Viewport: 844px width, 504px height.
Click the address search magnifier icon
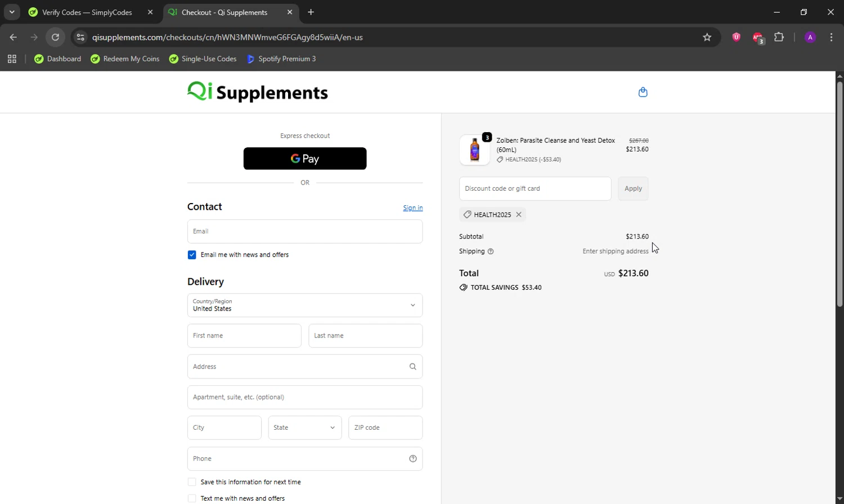pos(413,367)
